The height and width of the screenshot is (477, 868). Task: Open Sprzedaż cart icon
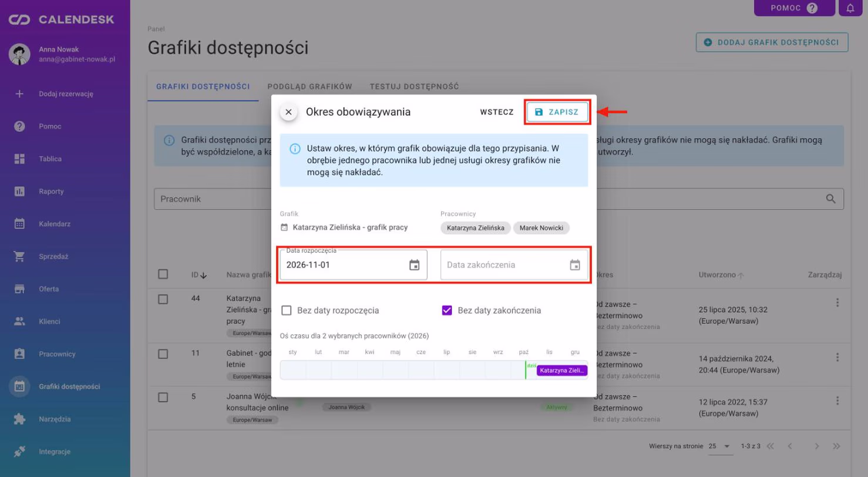tap(19, 257)
